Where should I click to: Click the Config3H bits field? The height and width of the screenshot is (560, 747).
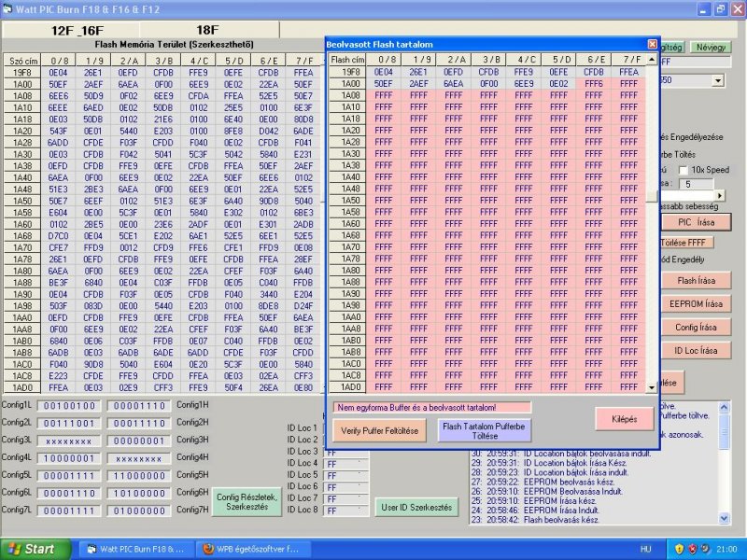coord(138,441)
